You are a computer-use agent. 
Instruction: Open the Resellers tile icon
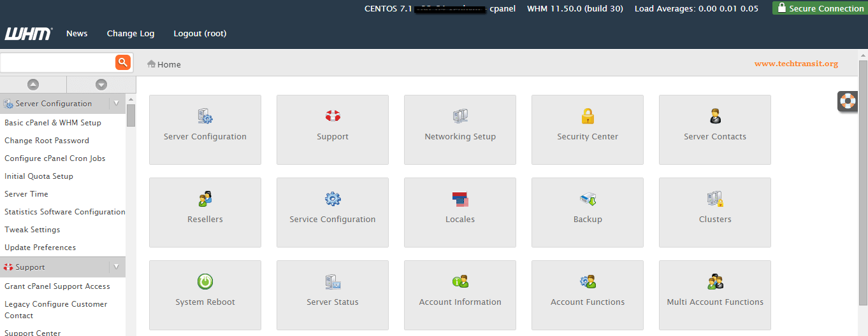pos(205,199)
